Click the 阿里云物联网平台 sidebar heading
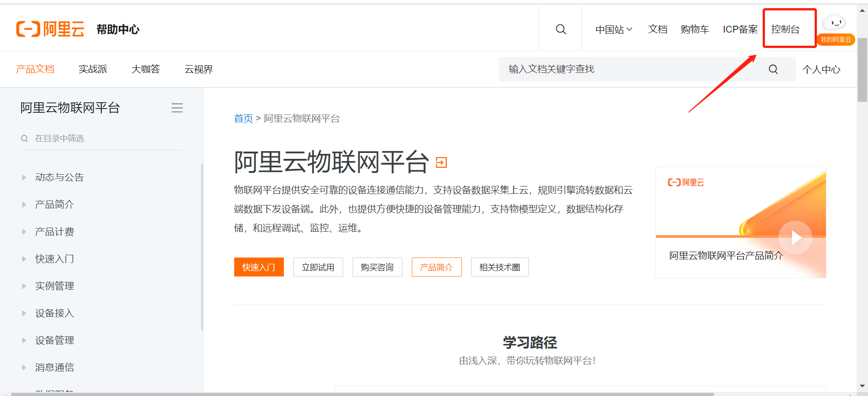Image resolution: width=868 pixels, height=396 pixels. click(x=70, y=108)
